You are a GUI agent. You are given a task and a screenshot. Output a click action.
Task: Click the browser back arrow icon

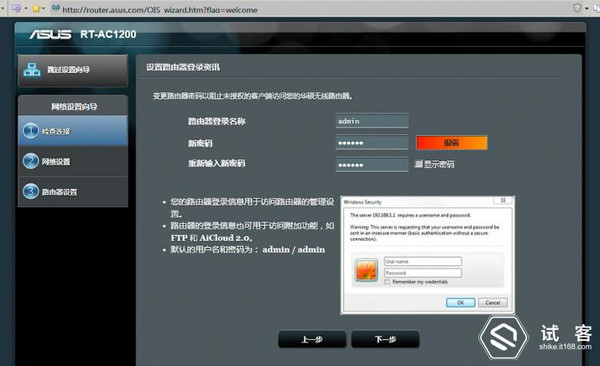coord(16,8)
